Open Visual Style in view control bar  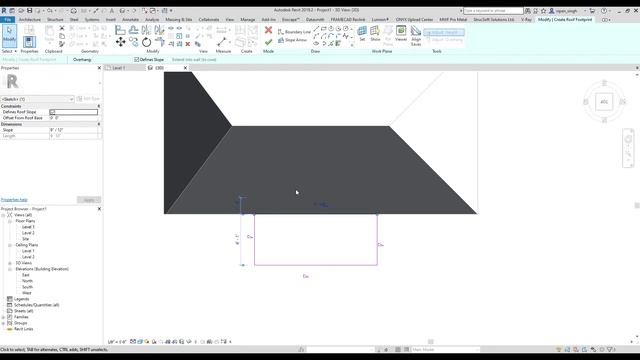coord(140,342)
